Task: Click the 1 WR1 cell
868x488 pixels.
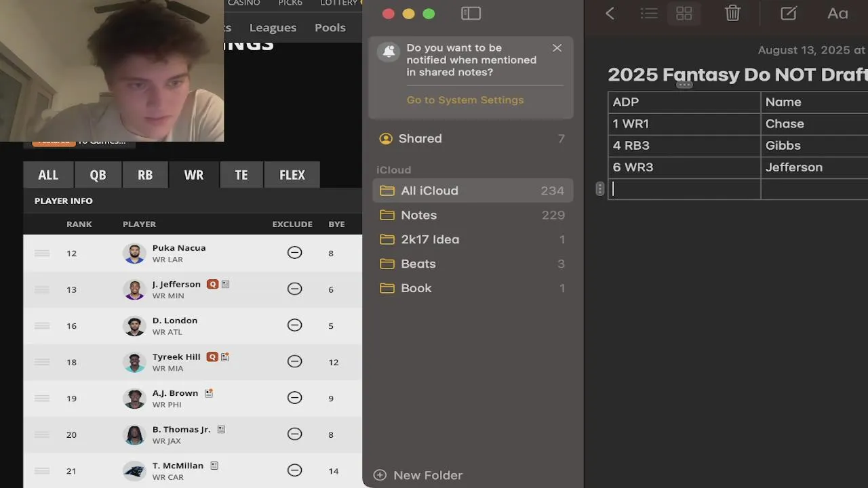Action: coord(684,124)
